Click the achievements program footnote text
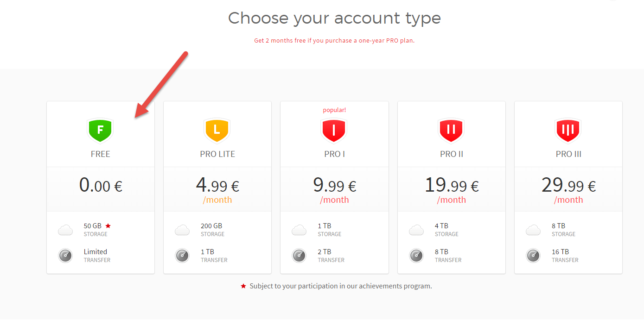The image size is (644, 325). click(340, 286)
